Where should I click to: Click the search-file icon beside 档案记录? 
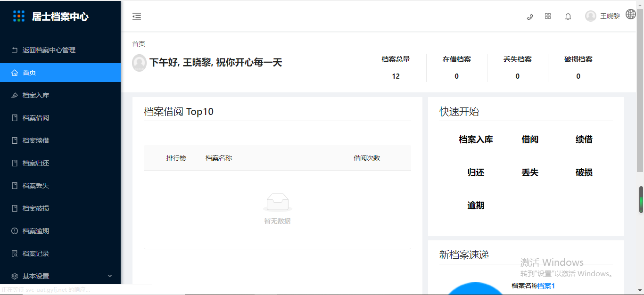(15, 254)
